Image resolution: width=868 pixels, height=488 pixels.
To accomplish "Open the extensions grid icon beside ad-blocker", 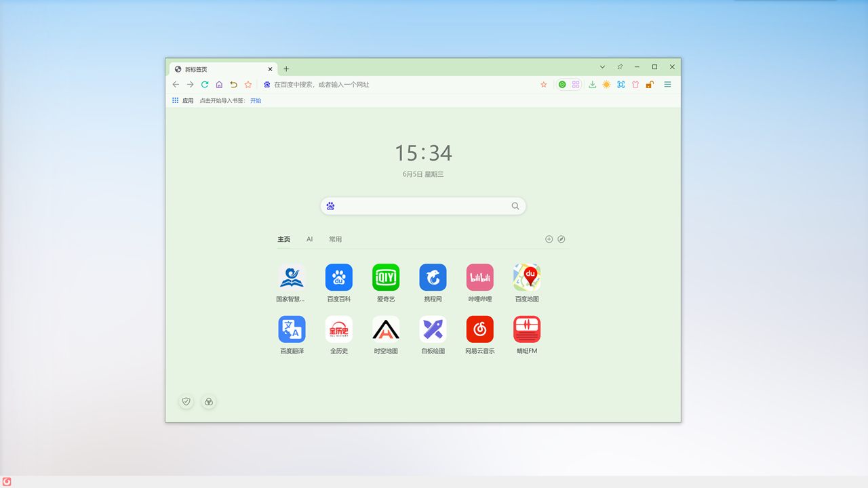I will pos(576,84).
